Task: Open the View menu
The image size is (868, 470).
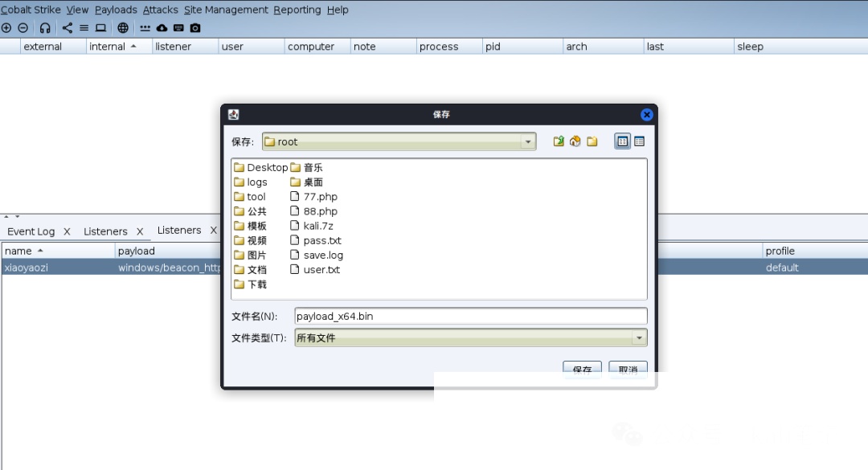Action: coord(77,10)
